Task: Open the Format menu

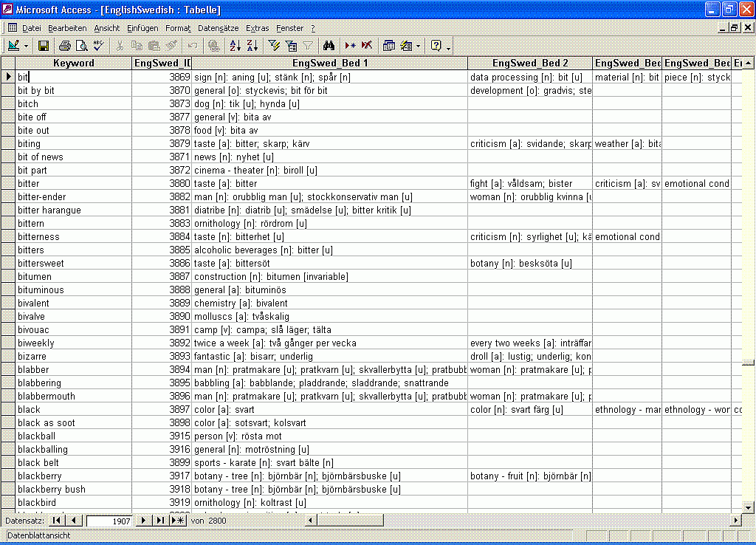Action: tap(178, 29)
